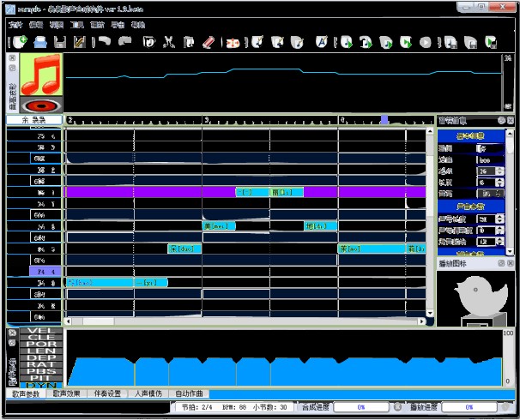Select the red eraser tool

tap(209, 42)
